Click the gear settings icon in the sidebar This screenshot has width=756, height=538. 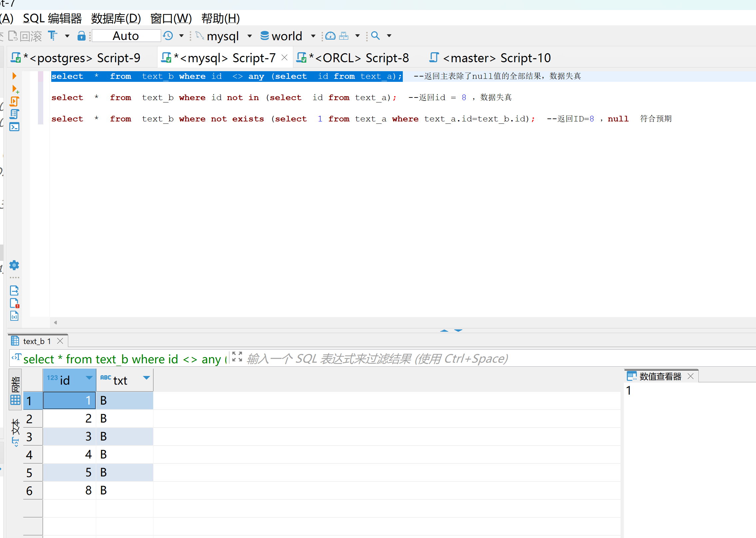pos(14,265)
